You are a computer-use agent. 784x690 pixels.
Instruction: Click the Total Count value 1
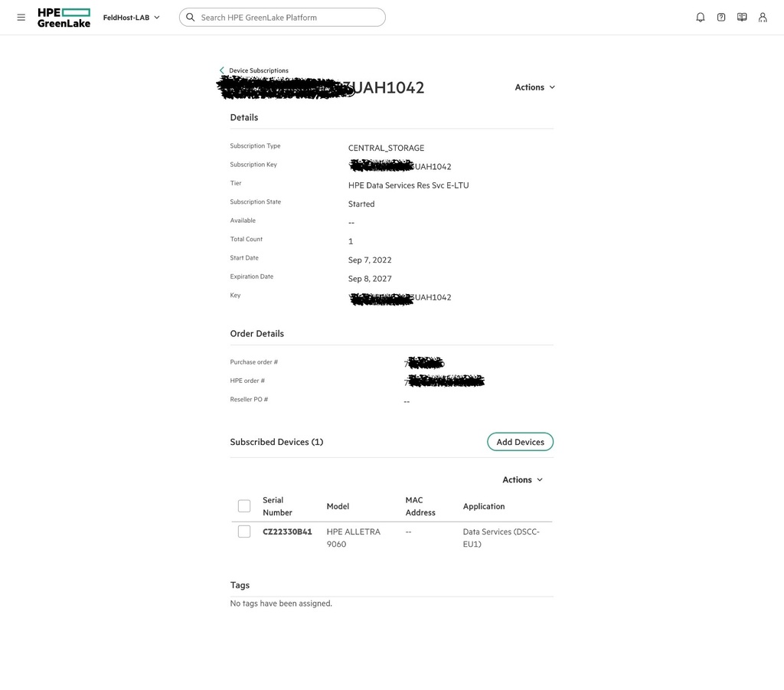351,241
